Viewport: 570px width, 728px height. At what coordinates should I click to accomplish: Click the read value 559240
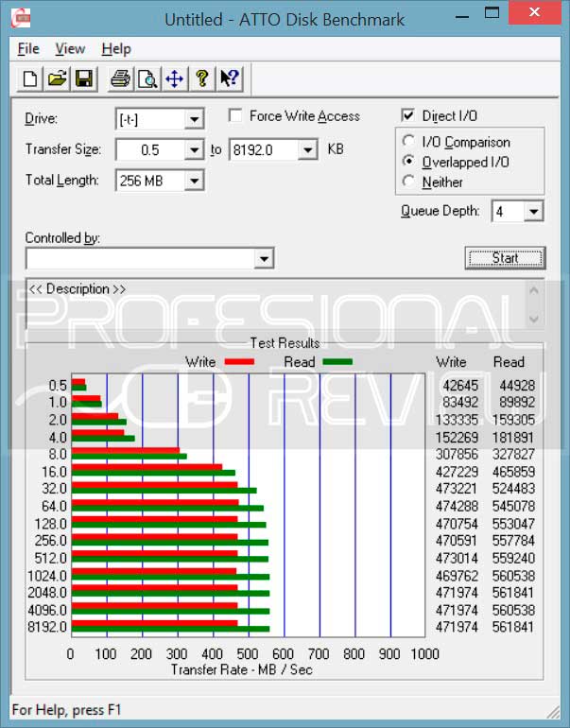point(513,558)
